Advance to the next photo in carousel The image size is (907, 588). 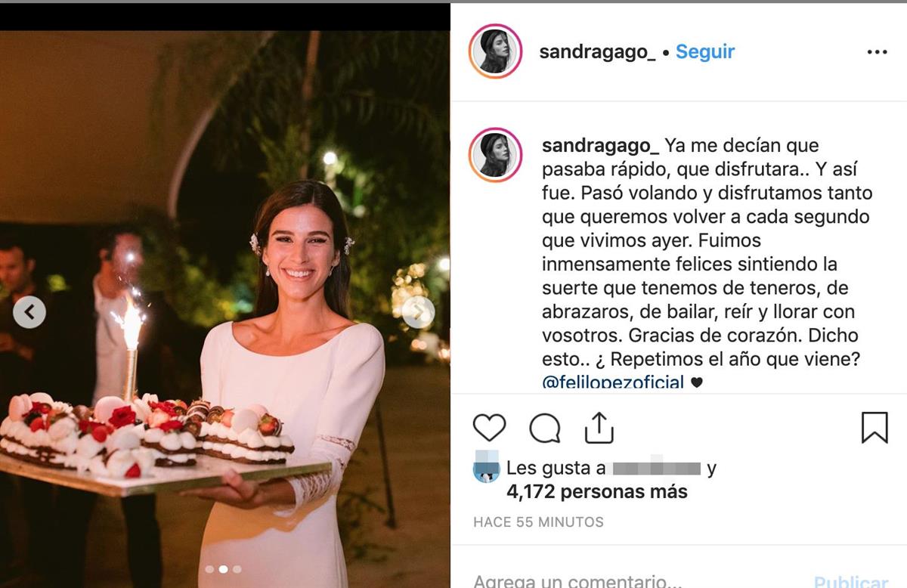coord(418,312)
